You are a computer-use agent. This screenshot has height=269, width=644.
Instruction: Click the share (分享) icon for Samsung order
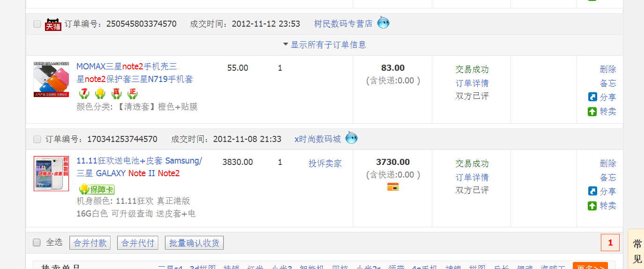[592, 191]
